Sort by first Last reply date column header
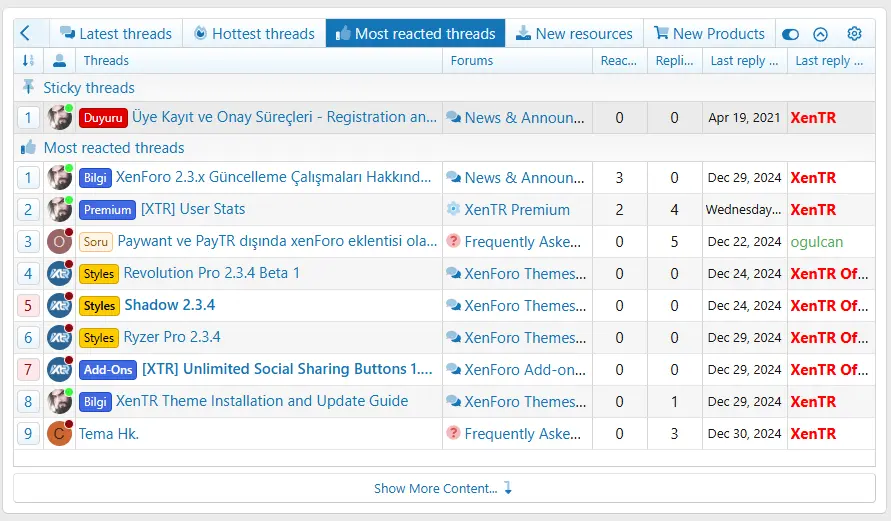Viewport: 891px width, 521px height. pos(744,60)
